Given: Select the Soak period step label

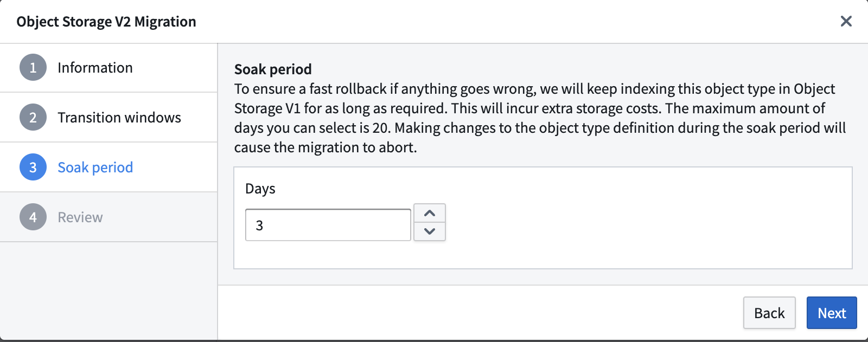Looking at the screenshot, I should [95, 167].
